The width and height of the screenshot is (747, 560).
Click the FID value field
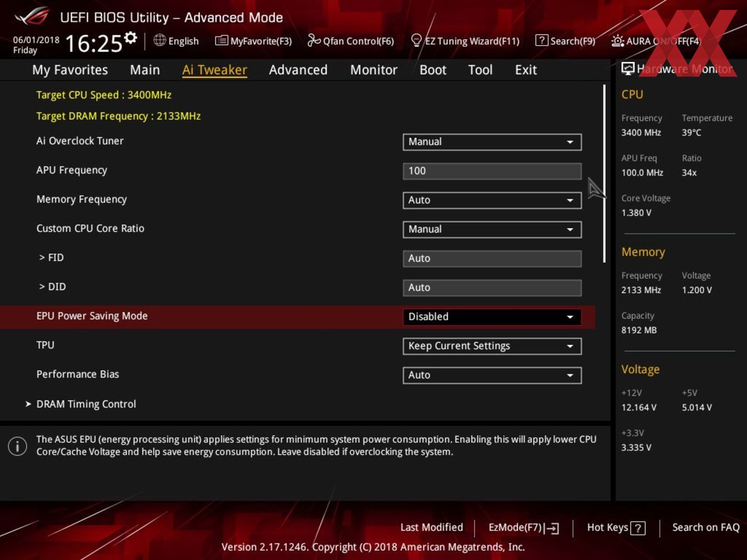492,258
